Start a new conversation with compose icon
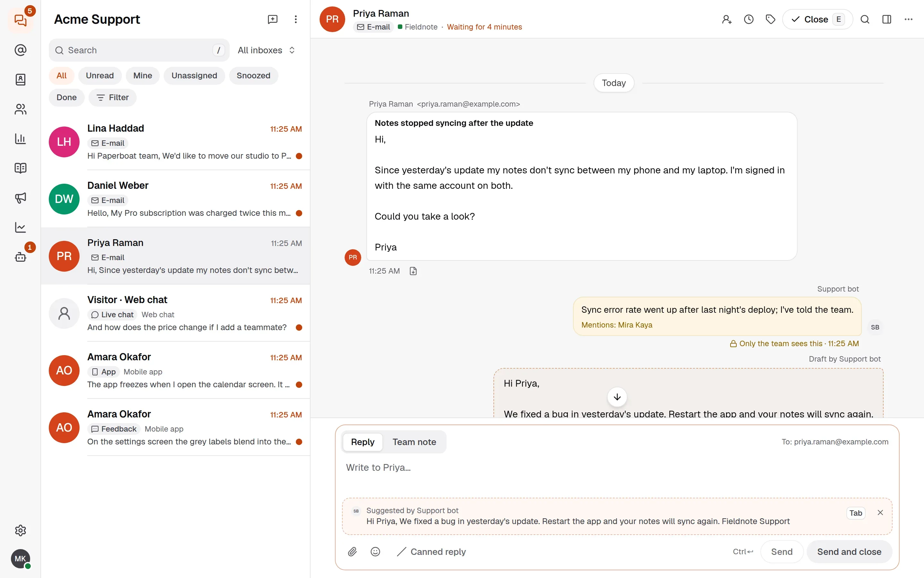 tap(273, 19)
